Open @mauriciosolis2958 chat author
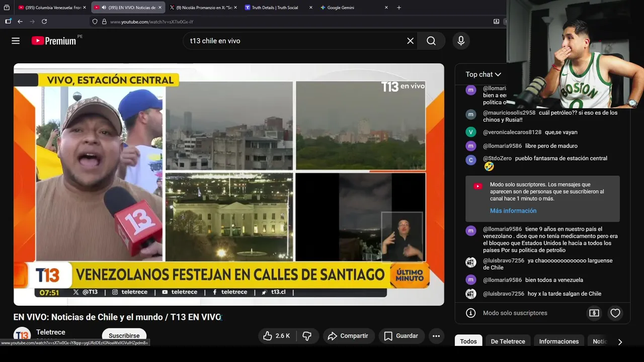644x362 pixels. click(509, 113)
